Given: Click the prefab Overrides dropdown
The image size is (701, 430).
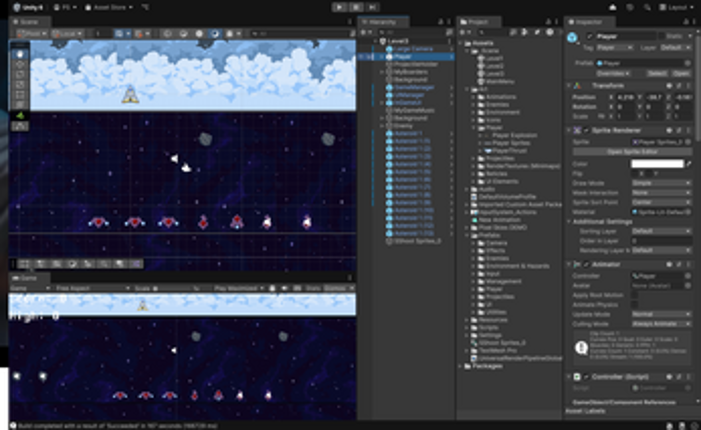Looking at the screenshot, I should click(613, 73).
